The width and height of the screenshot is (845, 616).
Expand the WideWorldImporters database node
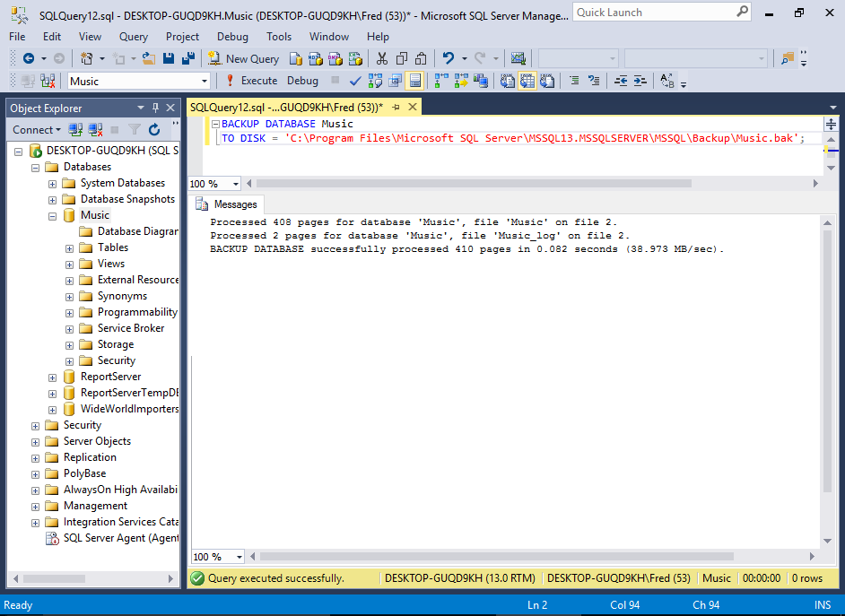click(x=53, y=409)
